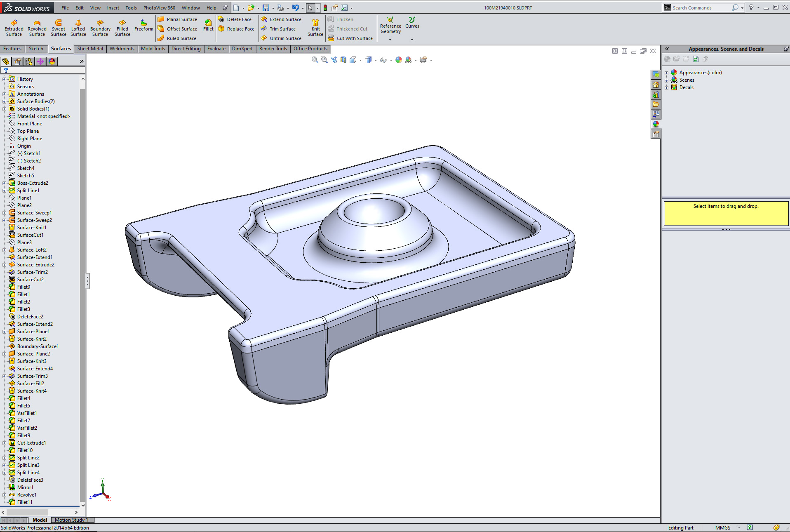The height and width of the screenshot is (532, 790).
Task: Select the Offset Surface command
Action: 177,29
